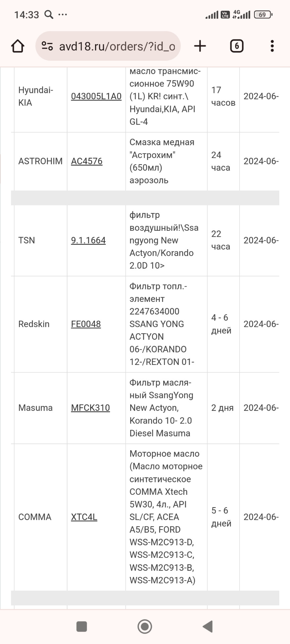Open a new browser tab with plus icon

click(200, 46)
